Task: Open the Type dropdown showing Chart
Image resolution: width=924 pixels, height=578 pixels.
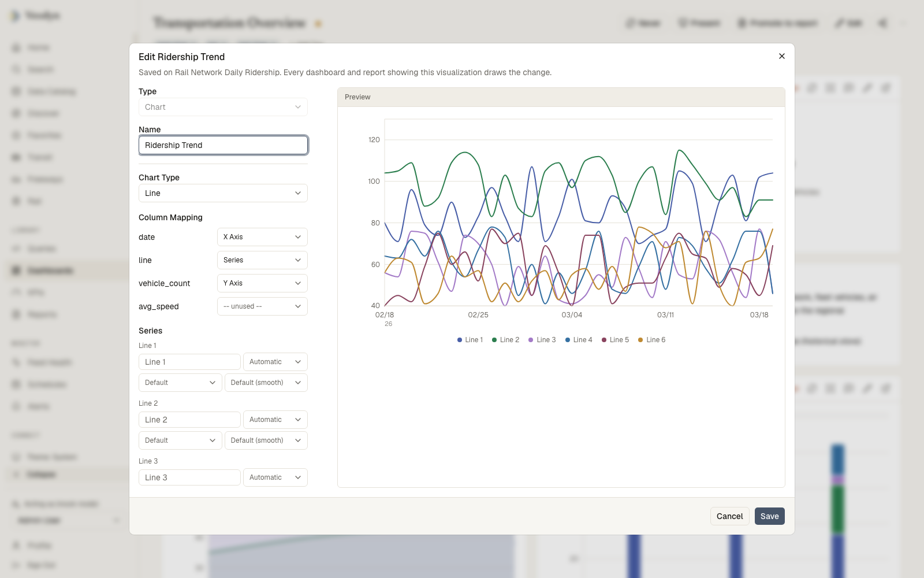Action: (223, 107)
